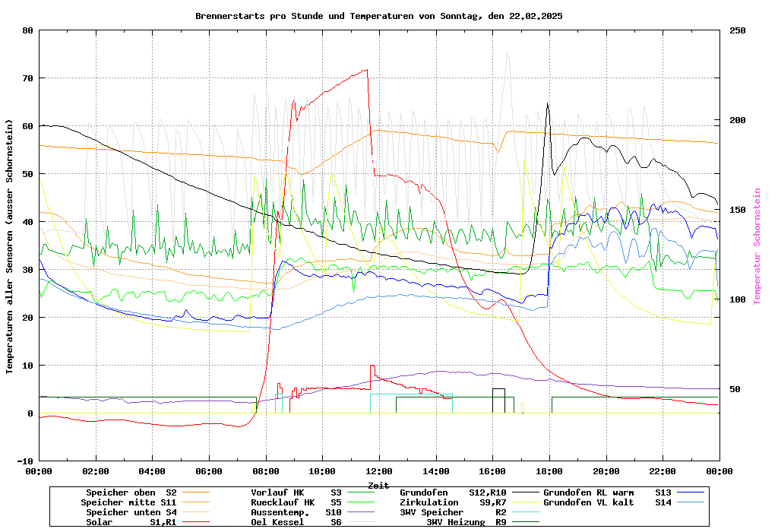
Task: Select the Speicher unten S4 legend entry
Action: [x=128, y=512]
